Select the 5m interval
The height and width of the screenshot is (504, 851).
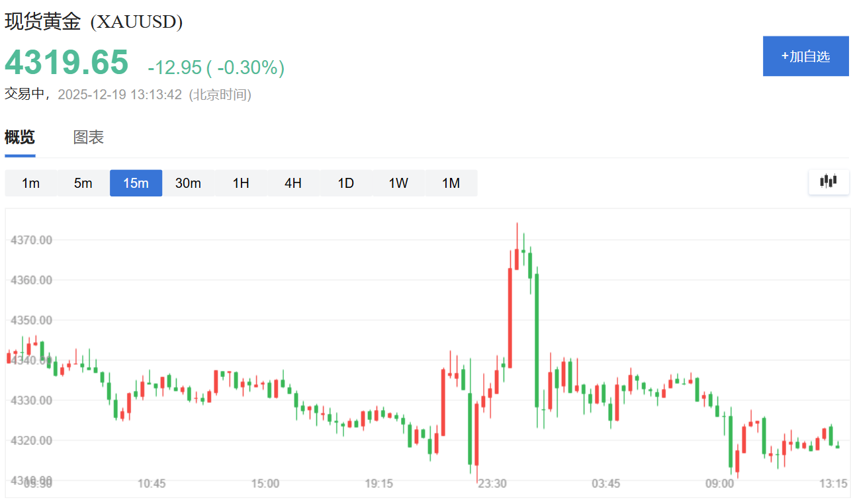click(83, 183)
